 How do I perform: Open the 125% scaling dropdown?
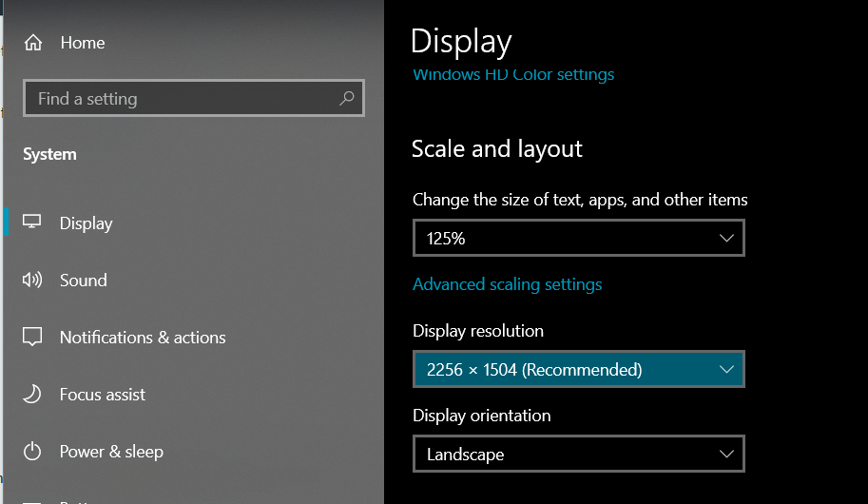[x=578, y=238]
